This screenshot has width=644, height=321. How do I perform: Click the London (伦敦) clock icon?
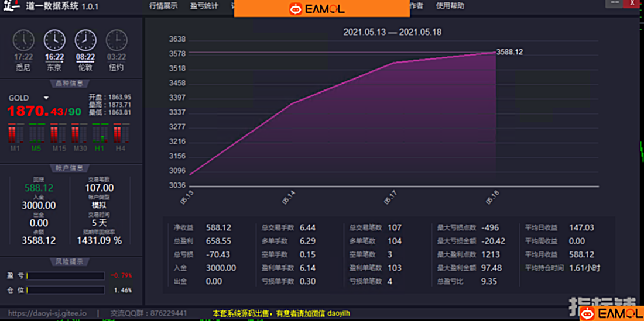pos(85,40)
